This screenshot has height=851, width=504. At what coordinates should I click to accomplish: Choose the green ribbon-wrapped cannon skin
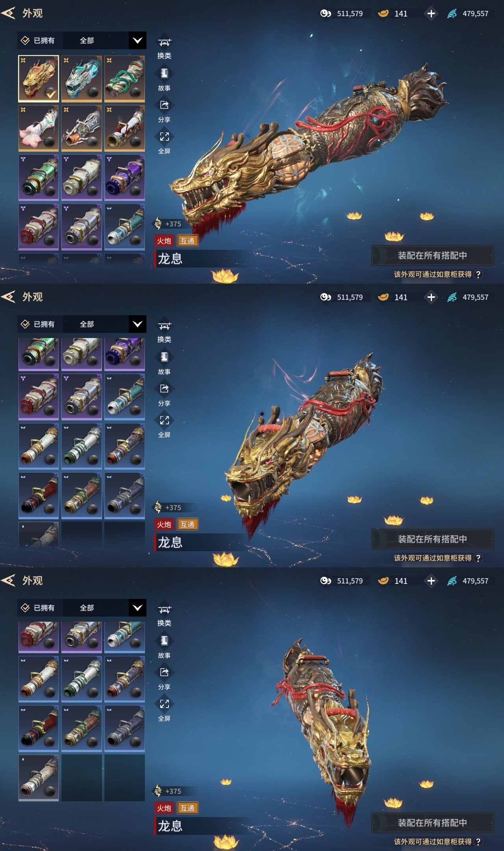[x=124, y=79]
